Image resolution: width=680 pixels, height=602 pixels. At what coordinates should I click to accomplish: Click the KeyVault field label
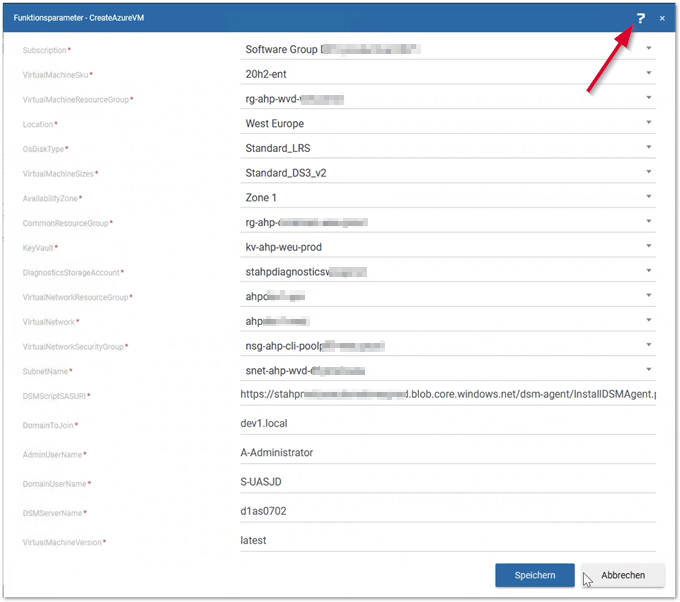[x=38, y=248]
